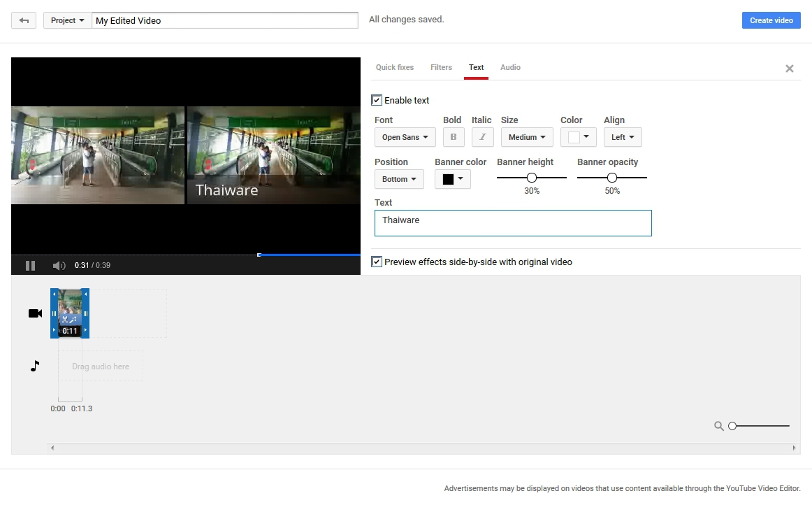The image size is (812, 505).
Task: Click the magnifier zoom icon in timeline
Action: [x=718, y=426]
